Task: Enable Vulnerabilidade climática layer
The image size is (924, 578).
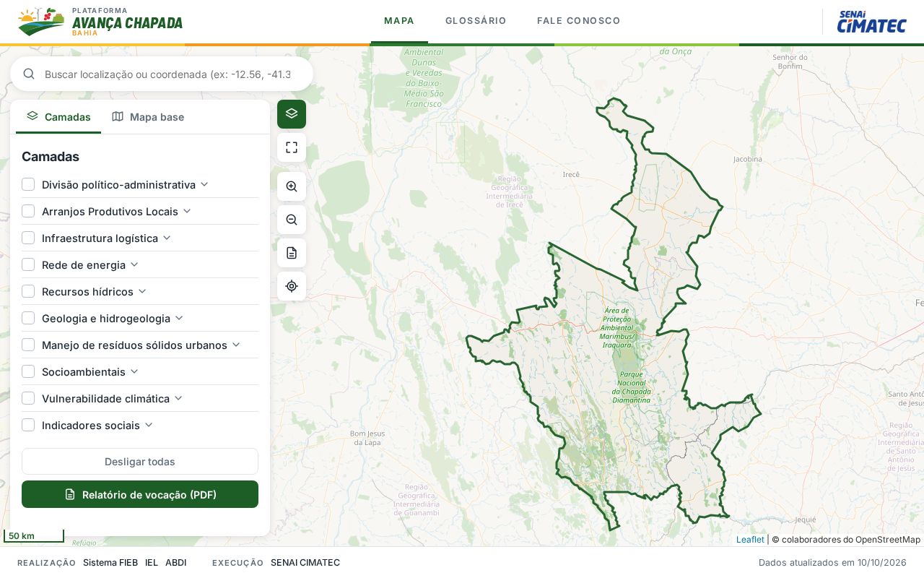Action: [28, 398]
